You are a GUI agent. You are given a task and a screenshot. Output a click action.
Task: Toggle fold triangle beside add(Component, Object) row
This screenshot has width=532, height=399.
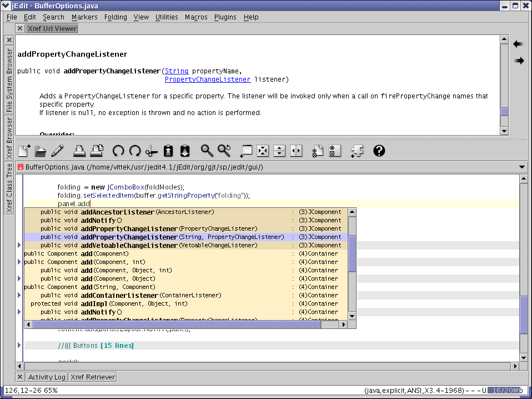pyautogui.click(x=19, y=278)
